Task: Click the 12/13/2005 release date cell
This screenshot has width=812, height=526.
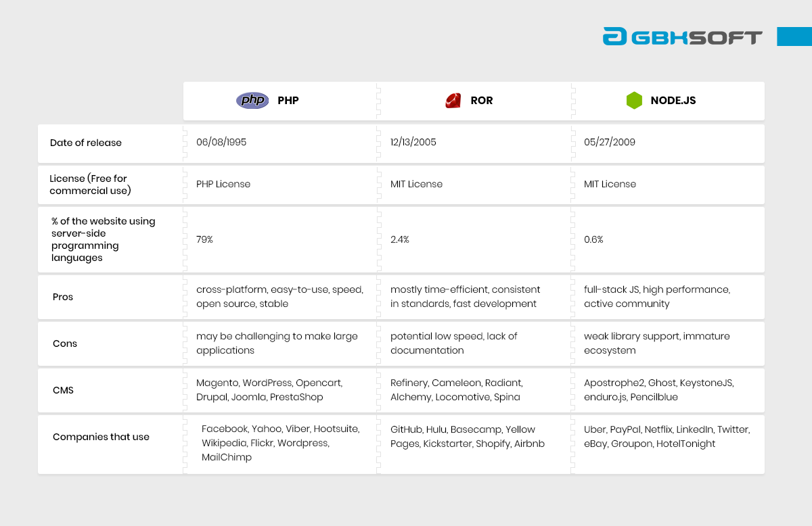Action: pyautogui.click(x=413, y=143)
